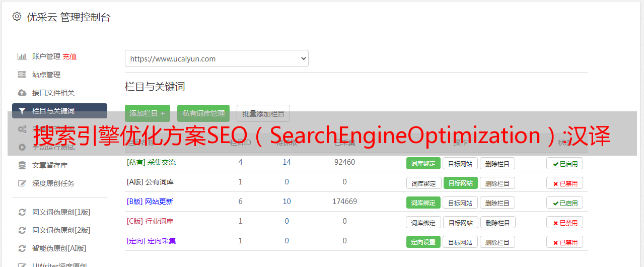The width and height of the screenshot is (644, 267).
Task: Click the gear icon beside 优采云 管理控制台
Action: [17, 17]
